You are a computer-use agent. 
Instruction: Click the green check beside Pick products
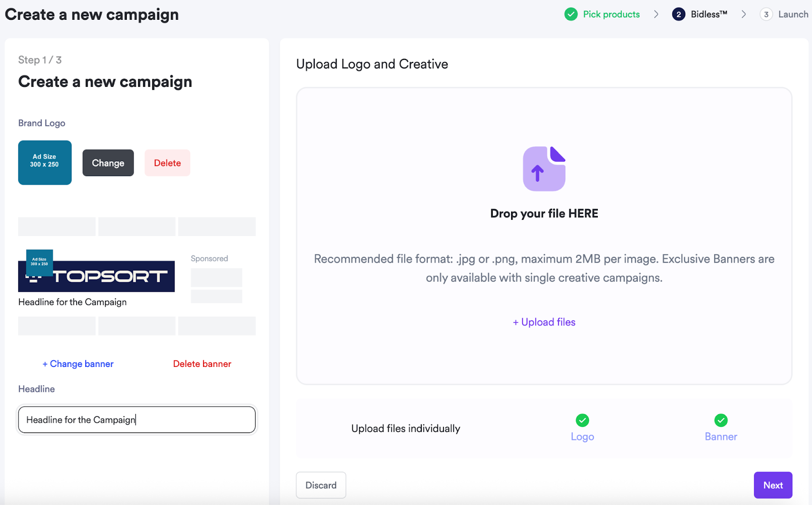[x=571, y=14]
